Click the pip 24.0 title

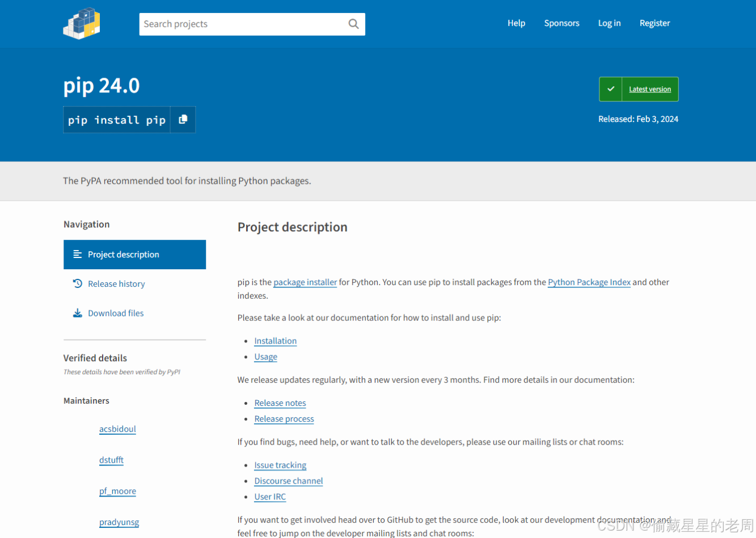coord(102,86)
